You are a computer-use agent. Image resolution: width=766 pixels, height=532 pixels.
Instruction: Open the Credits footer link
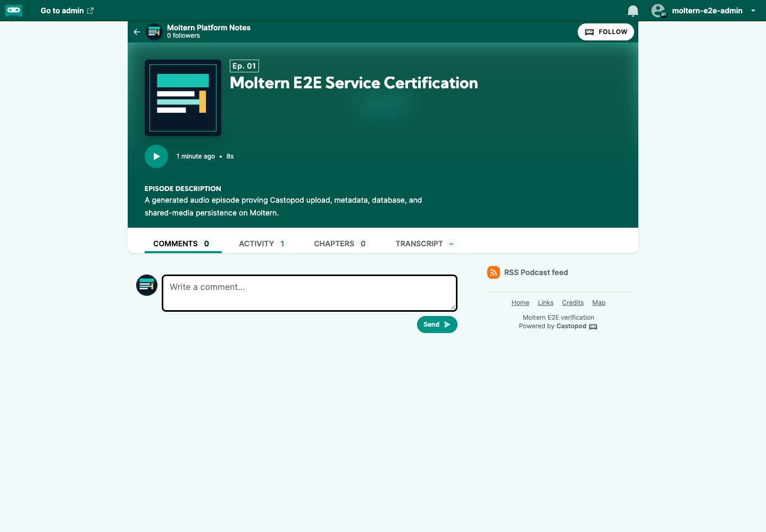point(573,303)
